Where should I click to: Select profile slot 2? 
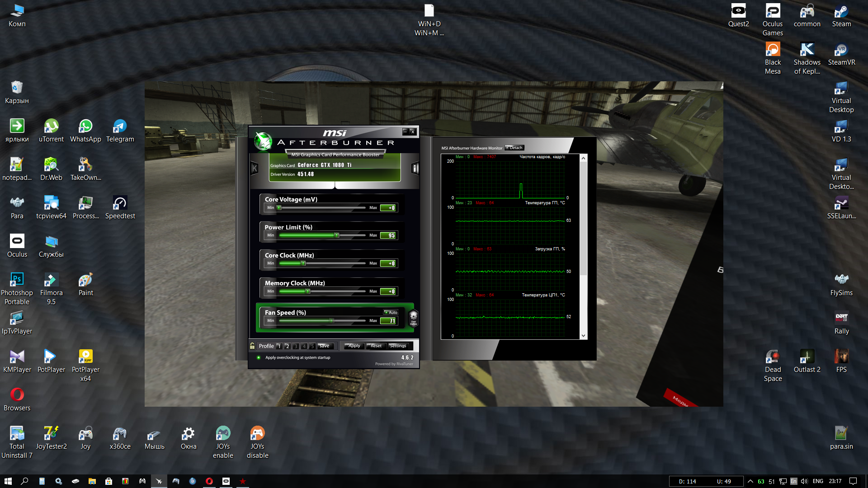287,346
